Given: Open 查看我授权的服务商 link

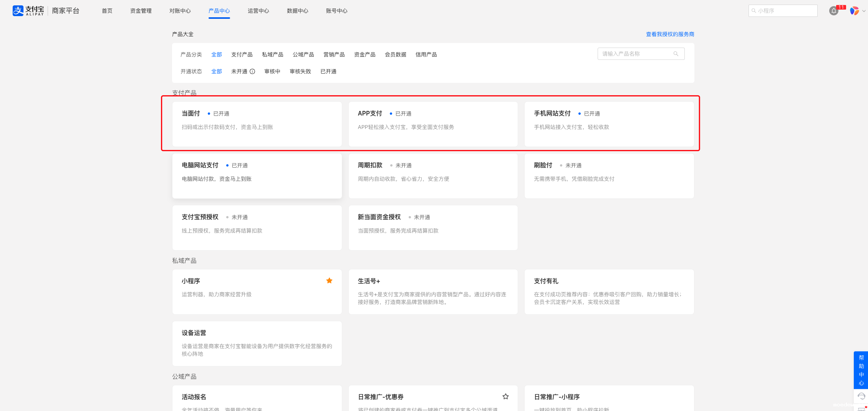Looking at the screenshot, I should pyautogui.click(x=670, y=34).
